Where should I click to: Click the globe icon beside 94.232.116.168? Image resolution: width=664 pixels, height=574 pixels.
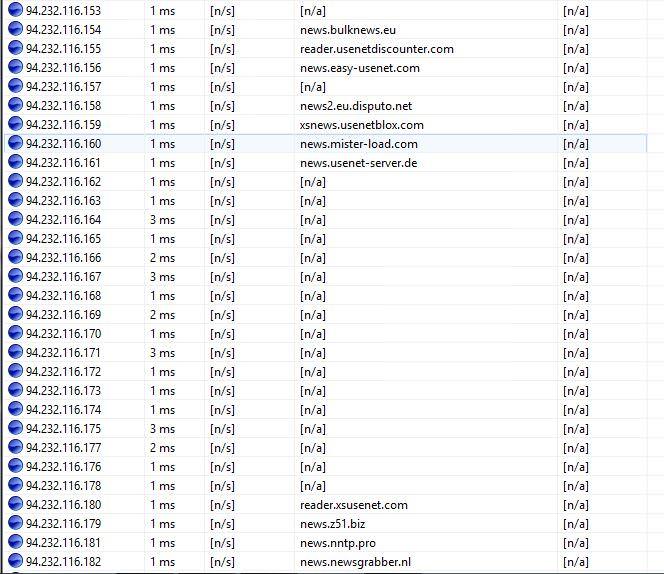[x=15, y=295]
